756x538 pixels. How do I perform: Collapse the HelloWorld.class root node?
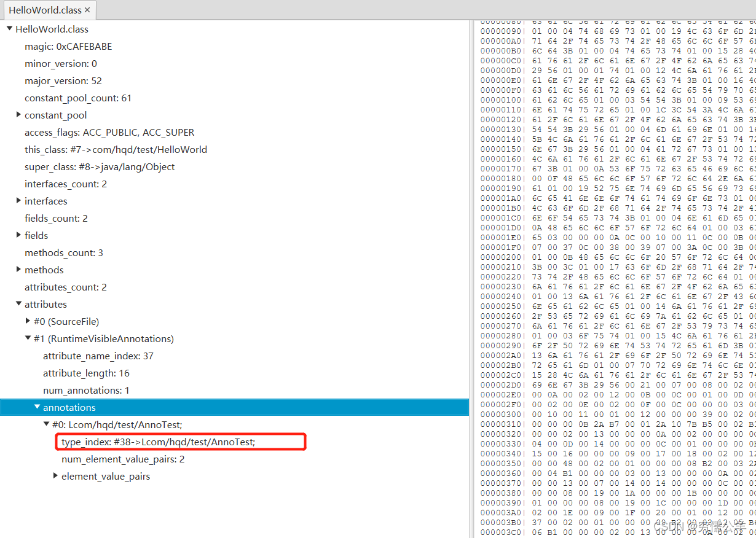pyautogui.click(x=9, y=29)
